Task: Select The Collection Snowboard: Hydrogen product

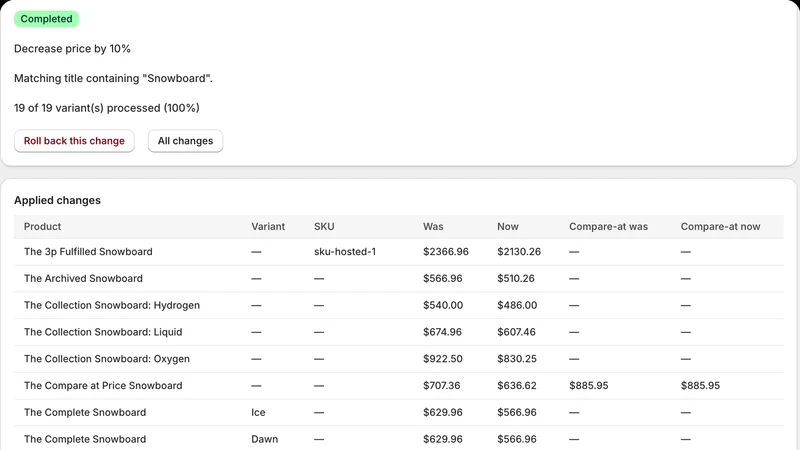Action: [x=112, y=305]
